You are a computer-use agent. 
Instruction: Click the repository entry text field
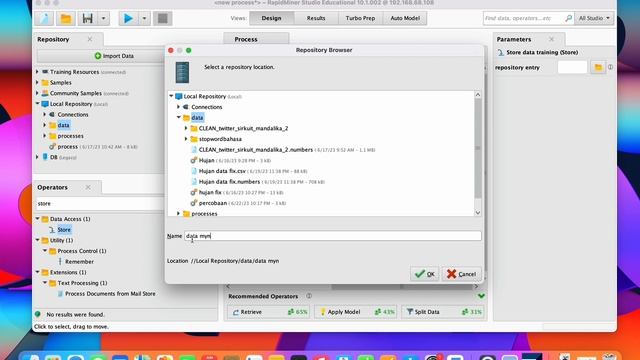[572, 67]
